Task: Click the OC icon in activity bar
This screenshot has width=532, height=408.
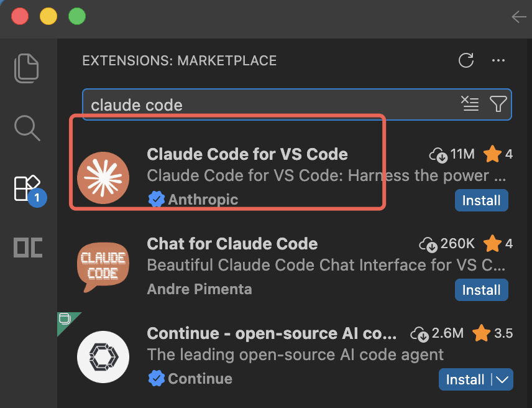Action: point(28,248)
